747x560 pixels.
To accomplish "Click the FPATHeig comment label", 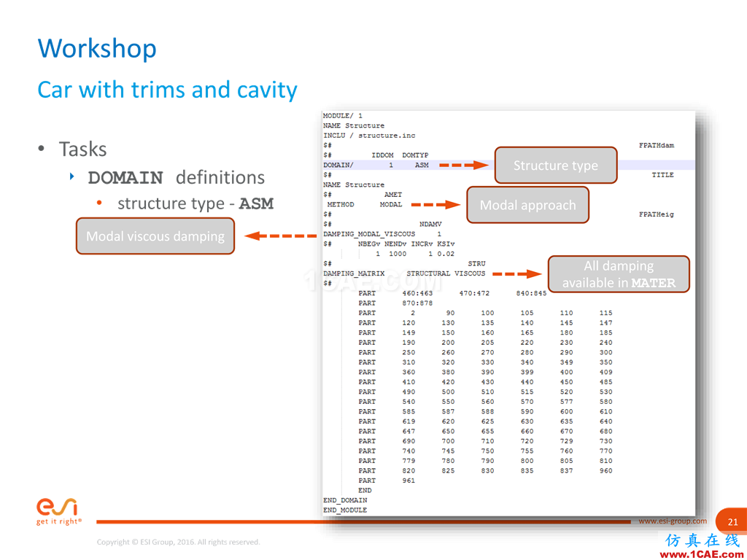I will point(657,214).
